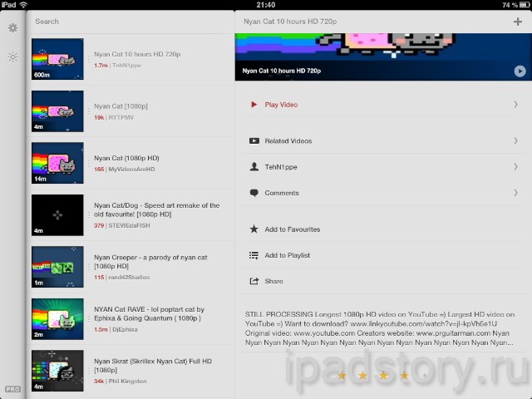Open the Nyan Creeper thumbnail
Viewport: 532px width, 399px height.
57,267
